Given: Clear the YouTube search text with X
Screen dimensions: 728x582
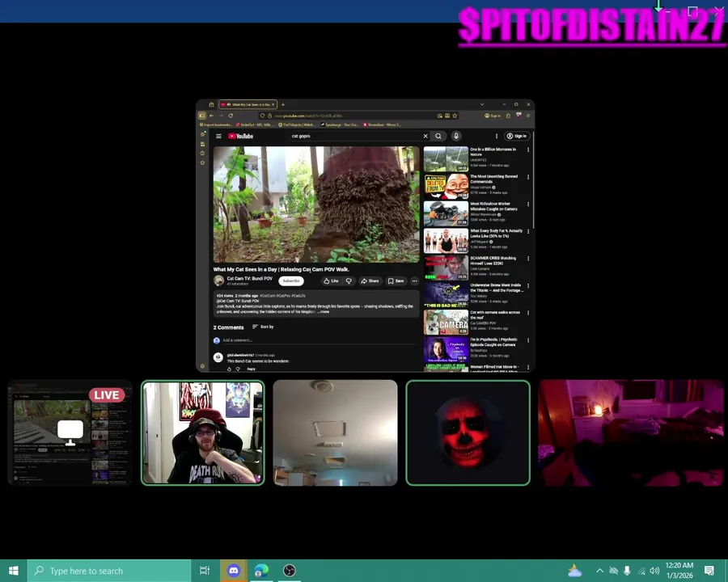Looking at the screenshot, I should click(x=425, y=136).
